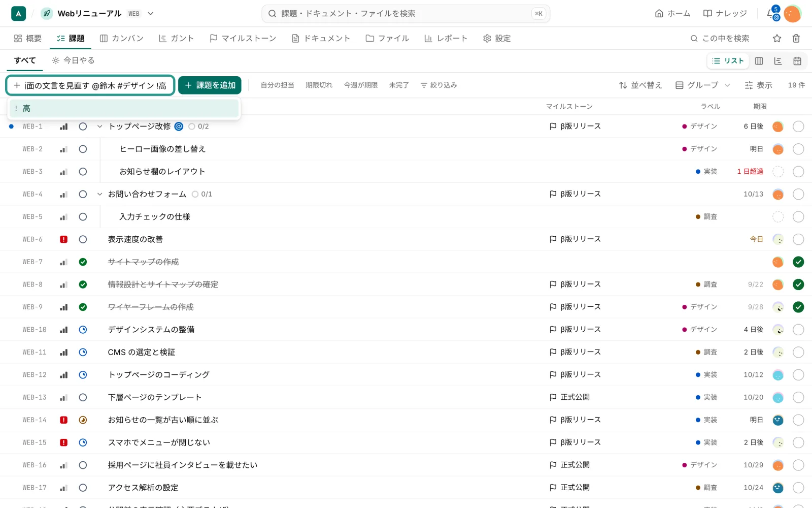Star this project as favorite
The image size is (812, 508).
point(777,38)
